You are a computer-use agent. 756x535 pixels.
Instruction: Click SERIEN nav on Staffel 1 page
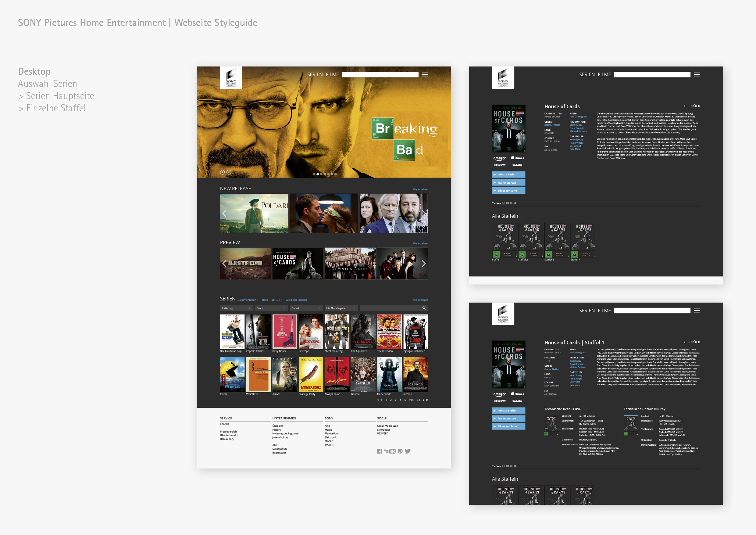[587, 310]
